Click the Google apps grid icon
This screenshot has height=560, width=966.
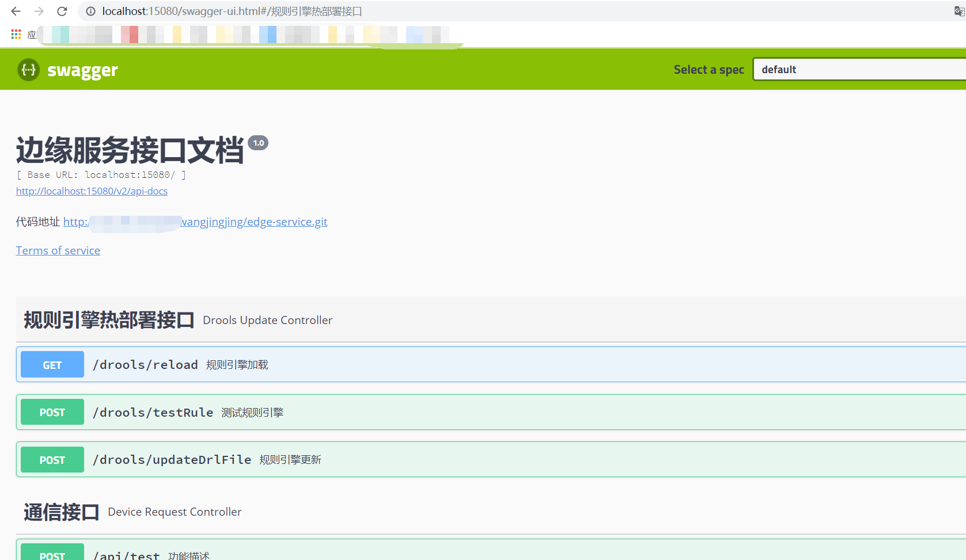point(16,34)
